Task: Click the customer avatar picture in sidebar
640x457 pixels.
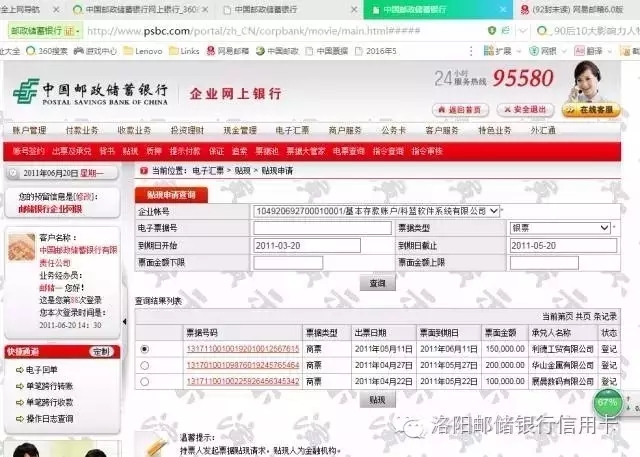Action: click(x=22, y=247)
